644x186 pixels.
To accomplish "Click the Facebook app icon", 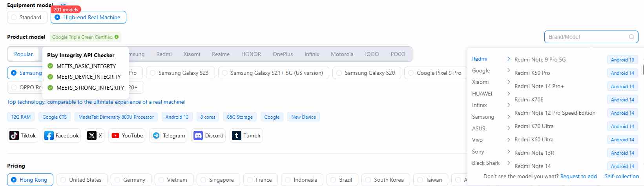I will [x=49, y=135].
